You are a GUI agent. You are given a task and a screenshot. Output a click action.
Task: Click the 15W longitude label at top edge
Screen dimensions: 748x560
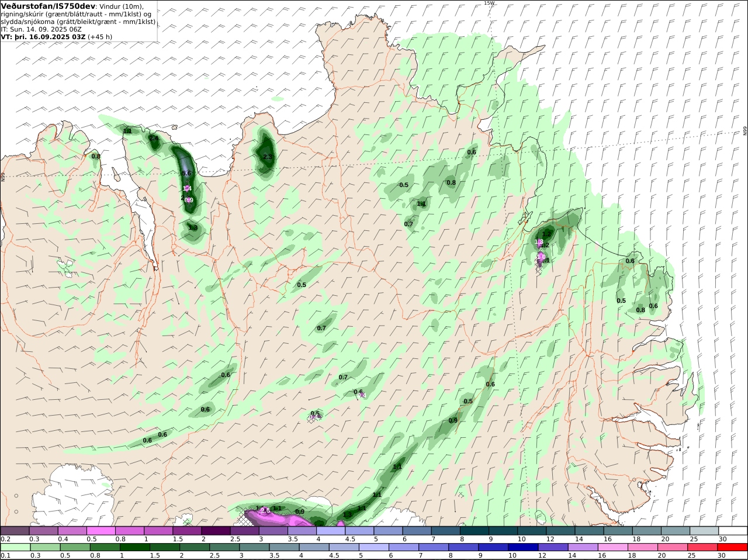click(x=489, y=3)
